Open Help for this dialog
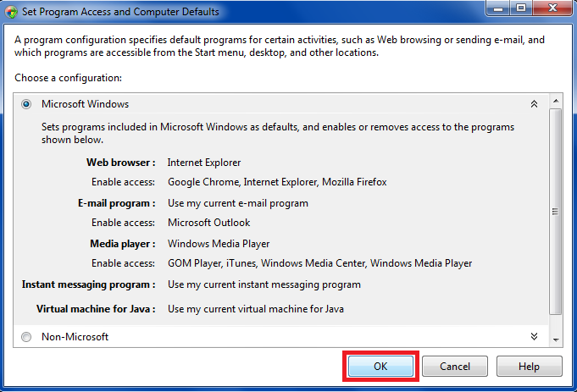Screen dimensions: 577x392 tap(530, 367)
